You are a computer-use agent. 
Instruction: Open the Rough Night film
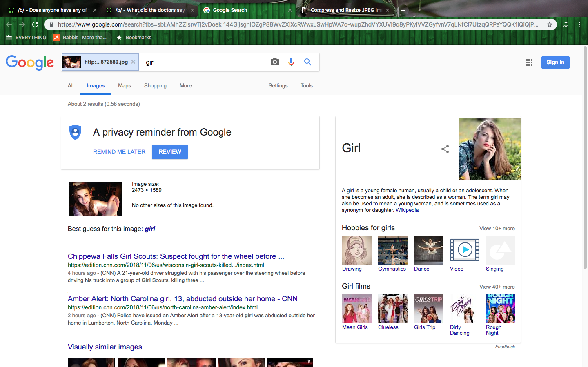click(501, 309)
